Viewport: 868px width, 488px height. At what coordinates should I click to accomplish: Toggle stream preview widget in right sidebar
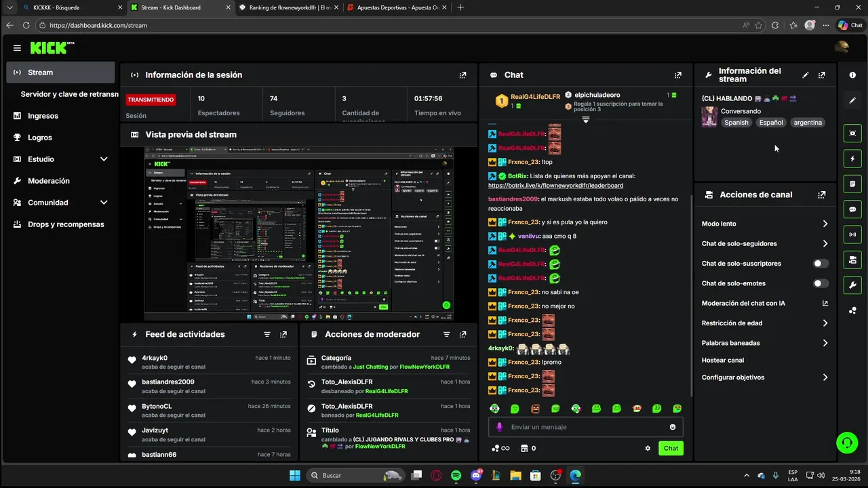[x=852, y=133]
